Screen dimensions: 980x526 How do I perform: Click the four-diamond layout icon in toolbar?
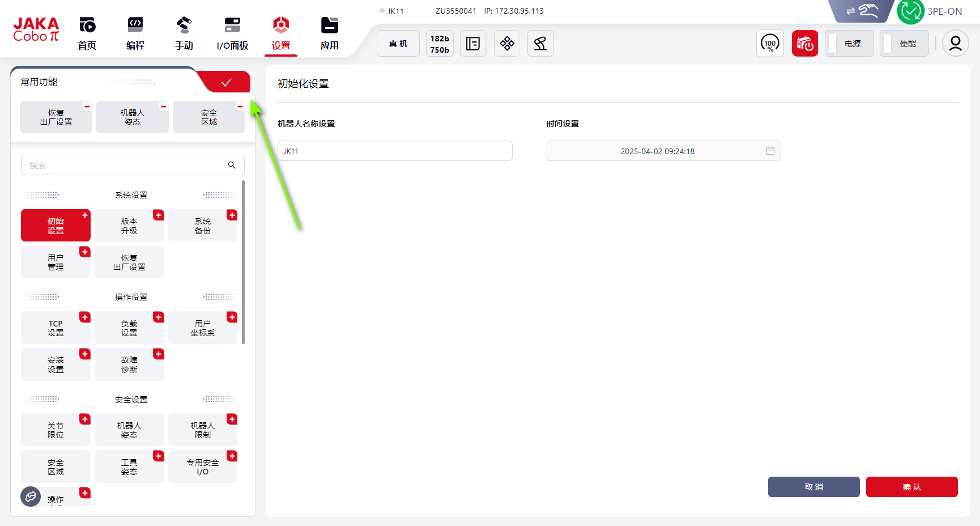tap(507, 44)
